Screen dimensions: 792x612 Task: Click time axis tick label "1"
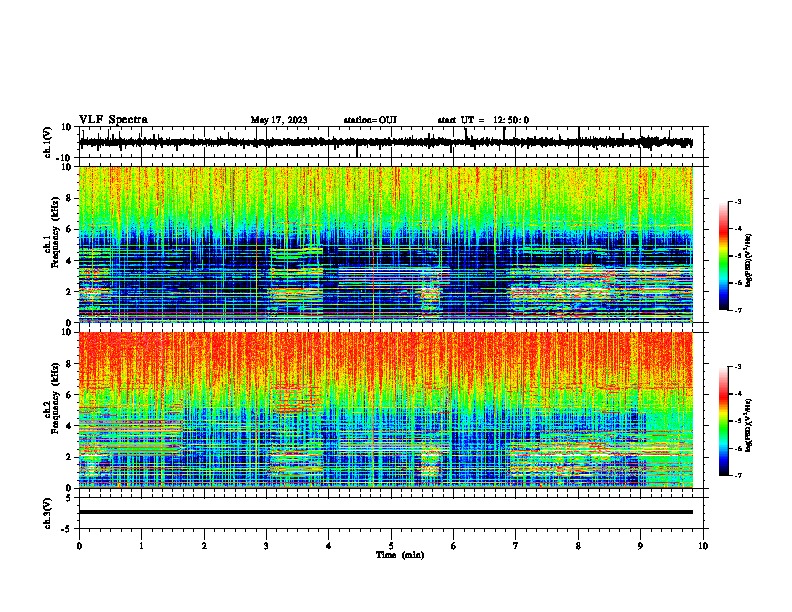point(141,546)
